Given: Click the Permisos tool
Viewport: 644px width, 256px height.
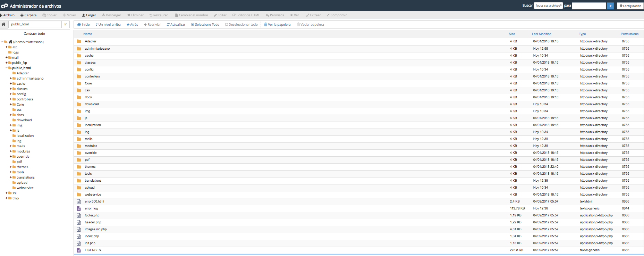Looking at the screenshot, I should click(275, 15).
